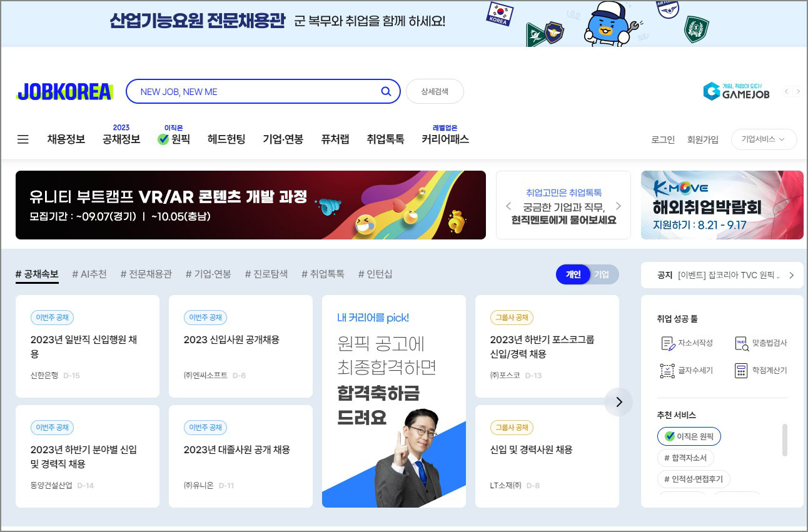808x532 pixels.
Task: Open the K-MOVE 해외취업박람회 banner
Action: [722, 205]
